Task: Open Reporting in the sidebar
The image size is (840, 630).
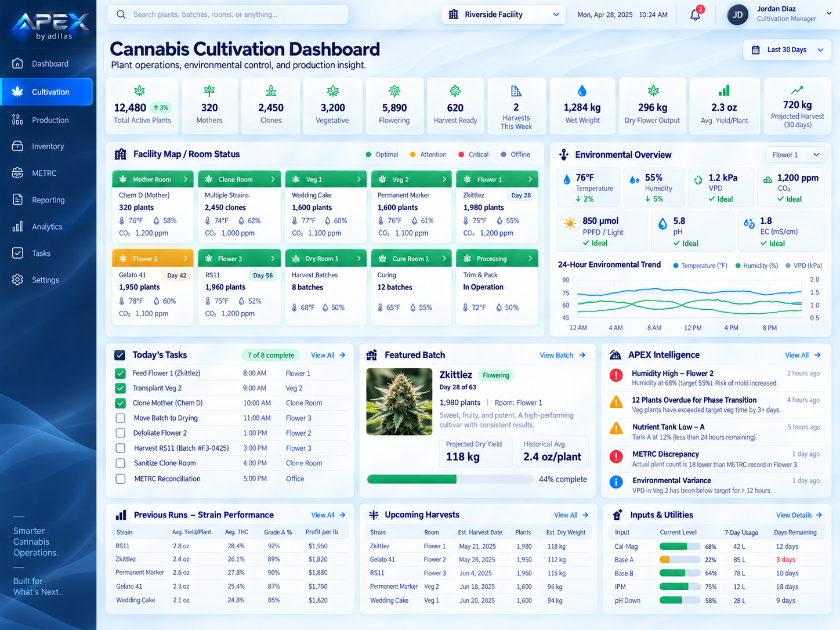Action: 47,200
